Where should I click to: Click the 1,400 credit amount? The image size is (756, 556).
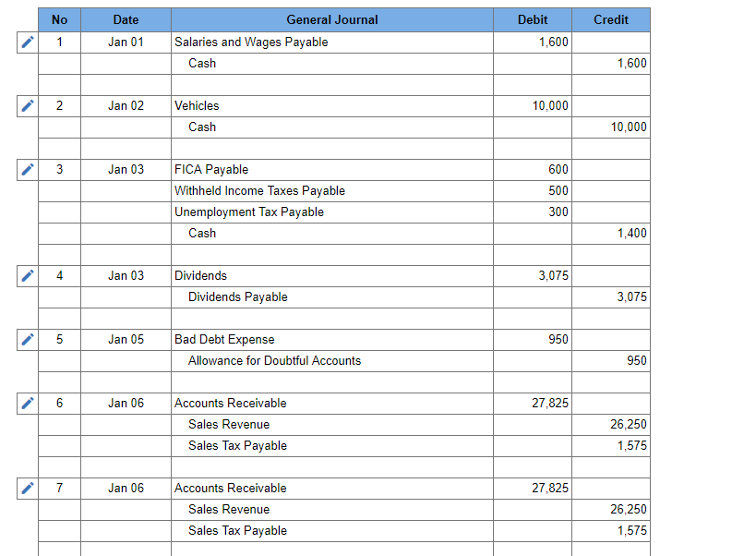pos(611,234)
